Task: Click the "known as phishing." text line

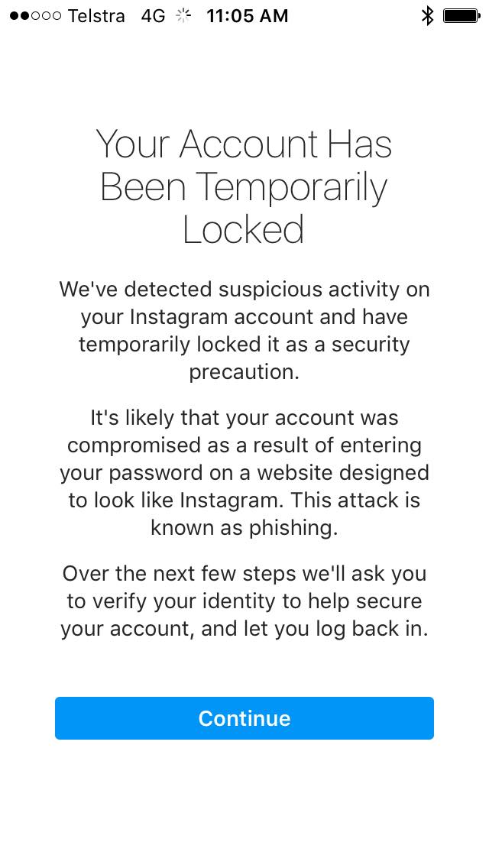Action: coord(244,527)
